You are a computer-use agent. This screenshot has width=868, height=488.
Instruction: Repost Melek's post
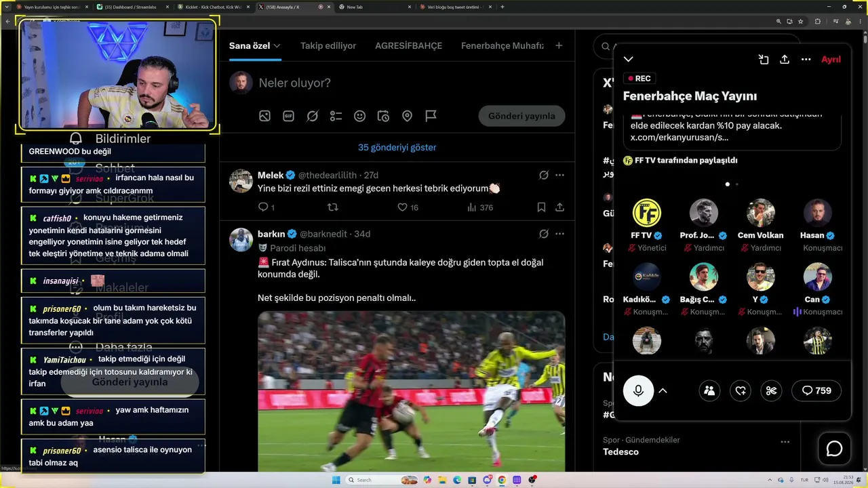coord(333,207)
